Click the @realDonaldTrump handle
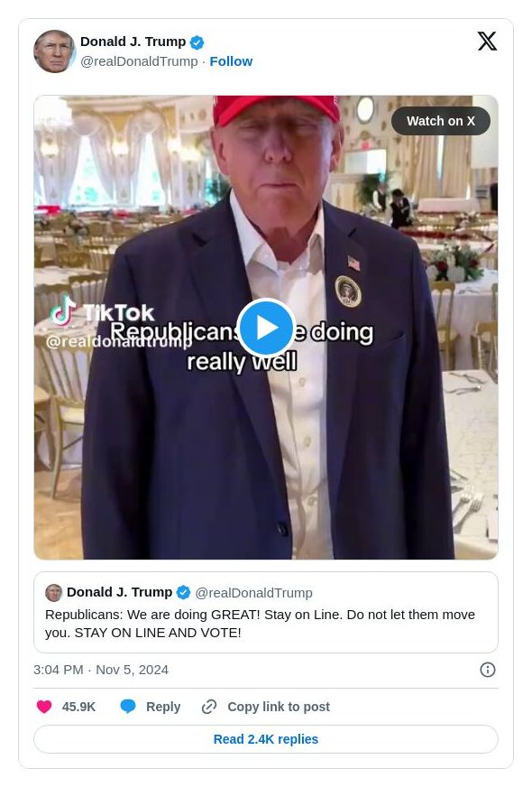The width and height of the screenshot is (532, 787). point(139,61)
